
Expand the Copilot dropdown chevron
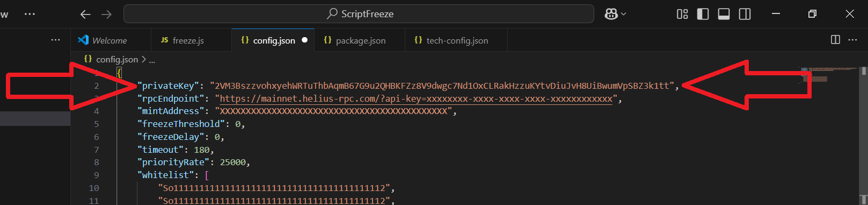tap(623, 14)
